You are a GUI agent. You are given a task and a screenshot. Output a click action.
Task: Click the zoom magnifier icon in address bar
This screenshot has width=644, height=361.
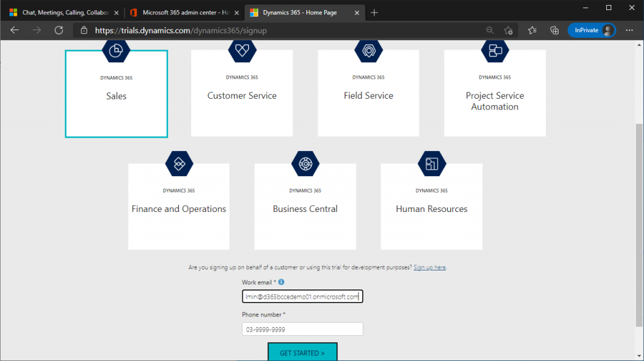[x=489, y=30]
